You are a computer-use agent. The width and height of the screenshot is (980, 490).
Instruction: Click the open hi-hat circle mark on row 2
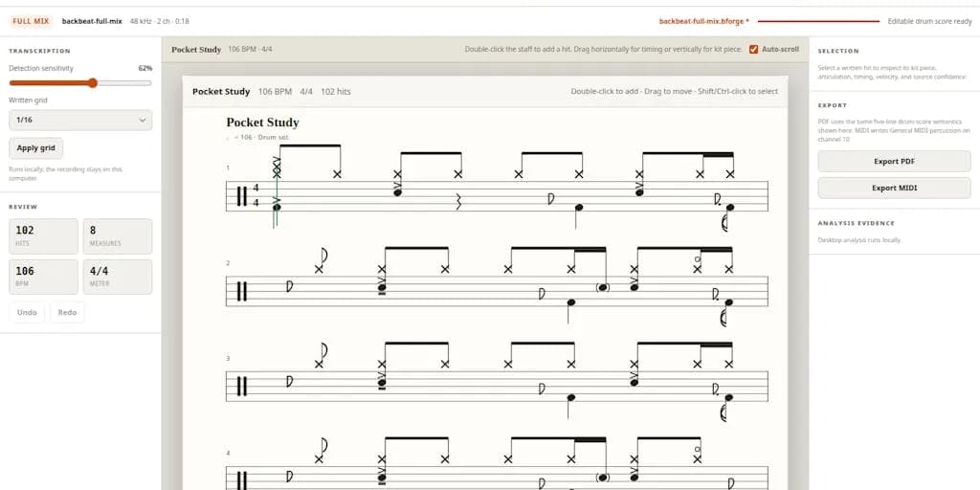tap(698, 258)
